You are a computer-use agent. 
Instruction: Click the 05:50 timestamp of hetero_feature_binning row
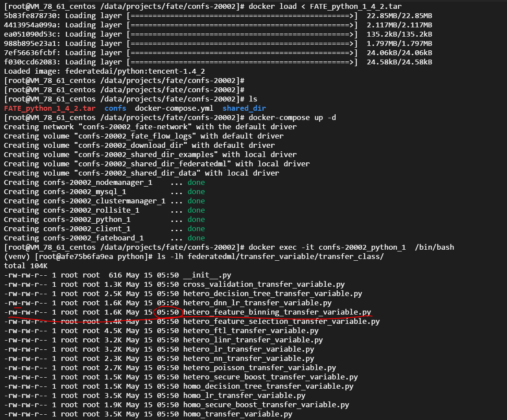[x=168, y=312]
